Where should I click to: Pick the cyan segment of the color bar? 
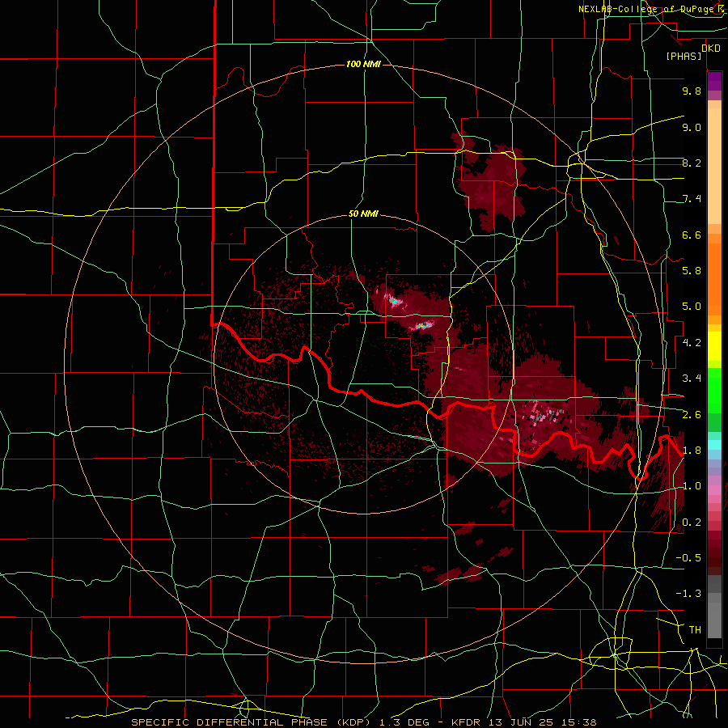pyautogui.click(x=714, y=444)
